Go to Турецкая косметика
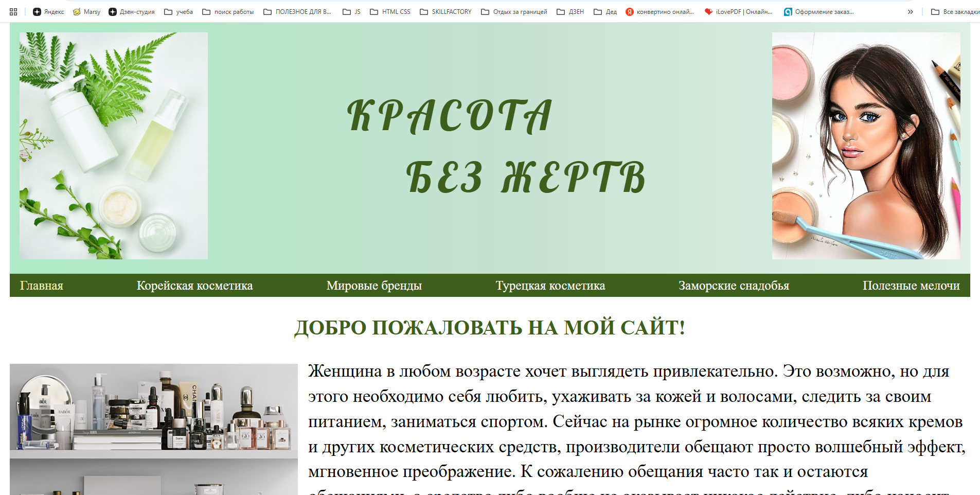The width and height of the screenshot is (980, 495). [x=550, y=286]
